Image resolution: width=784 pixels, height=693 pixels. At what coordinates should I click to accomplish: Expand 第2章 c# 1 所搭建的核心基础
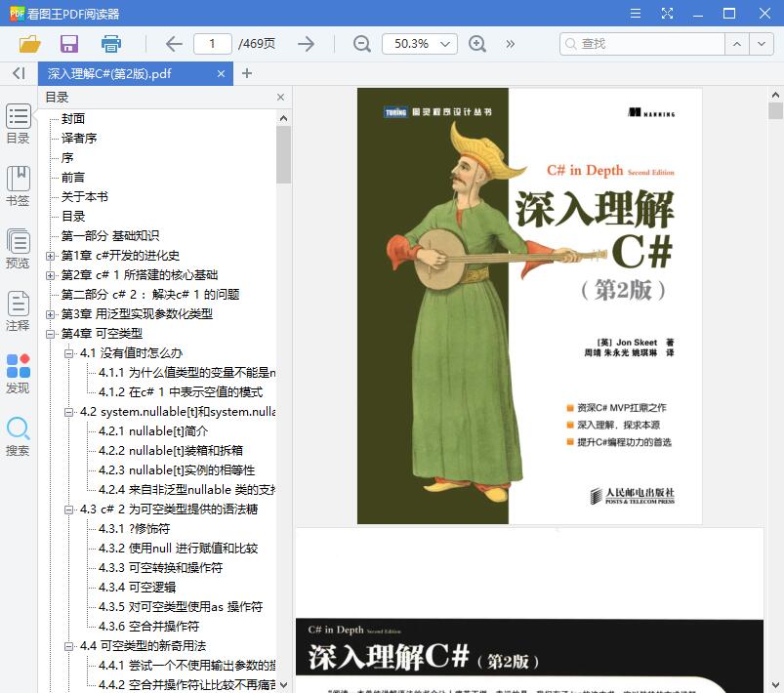[x=50, y=275]
